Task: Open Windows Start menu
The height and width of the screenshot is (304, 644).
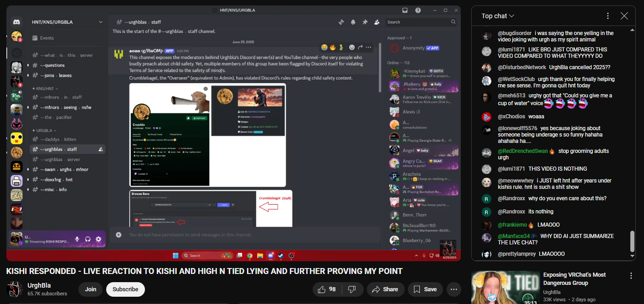Action: click(x=175, y=255)
